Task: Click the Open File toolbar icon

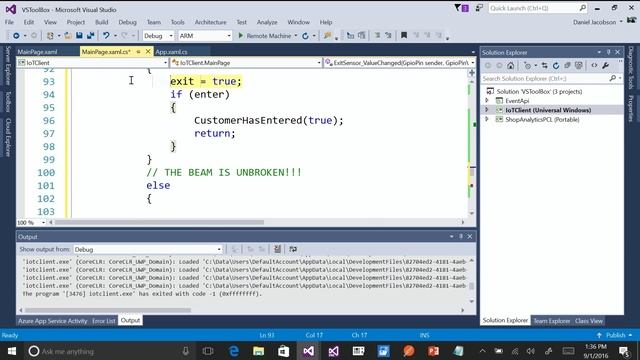Action: [x=68, y=36]
